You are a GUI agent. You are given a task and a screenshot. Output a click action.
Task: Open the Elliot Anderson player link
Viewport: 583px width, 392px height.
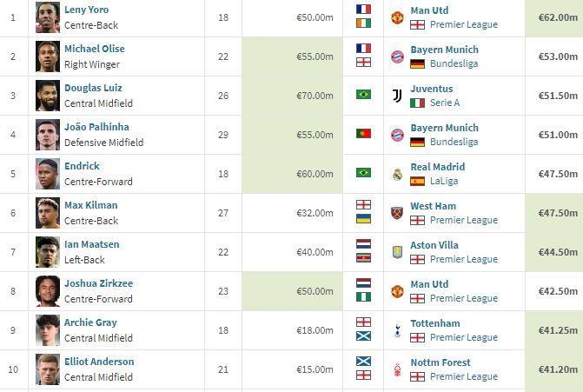click(99, 362)
